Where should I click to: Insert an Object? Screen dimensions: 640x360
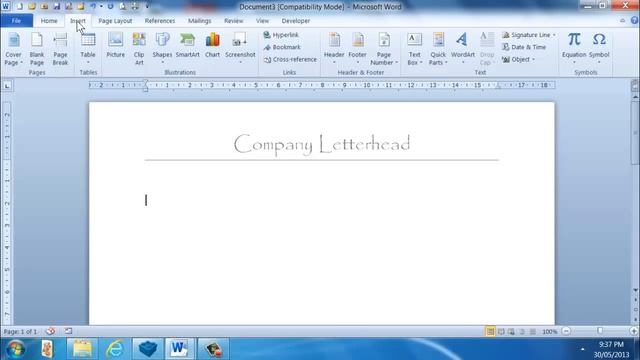click(x=518, y=60)
